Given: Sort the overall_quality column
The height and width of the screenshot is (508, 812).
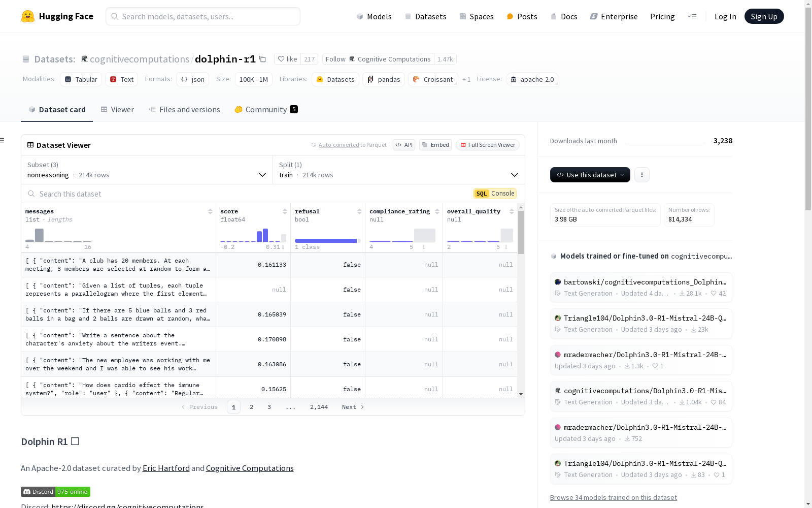Looking at the screenshot, I should coord(512,211).
